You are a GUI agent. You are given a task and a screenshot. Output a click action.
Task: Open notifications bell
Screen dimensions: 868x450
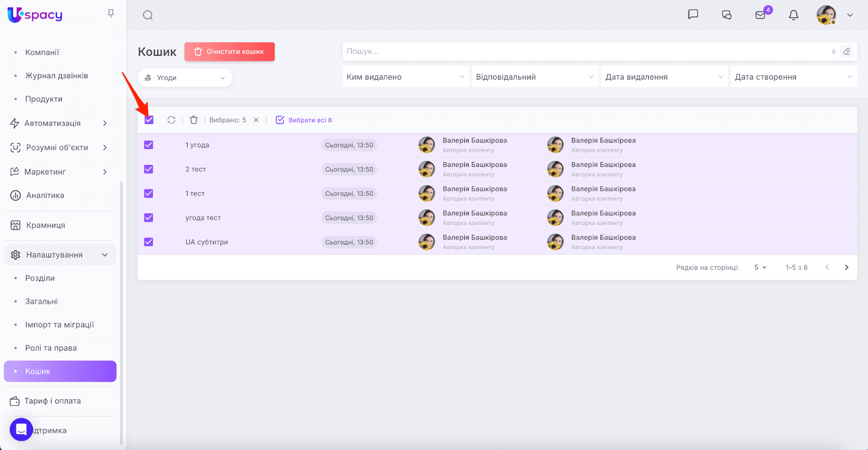pyautogui.click(x=793, y=15)
